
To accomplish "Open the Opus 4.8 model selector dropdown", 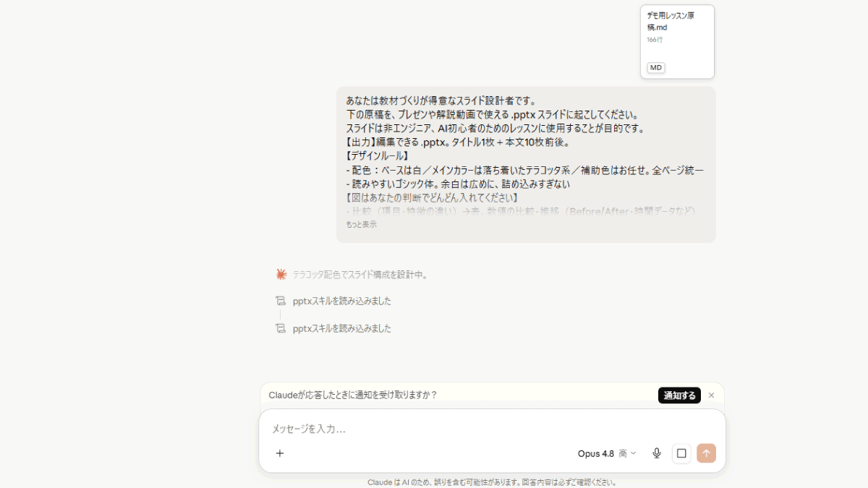I will coord(607,453).
